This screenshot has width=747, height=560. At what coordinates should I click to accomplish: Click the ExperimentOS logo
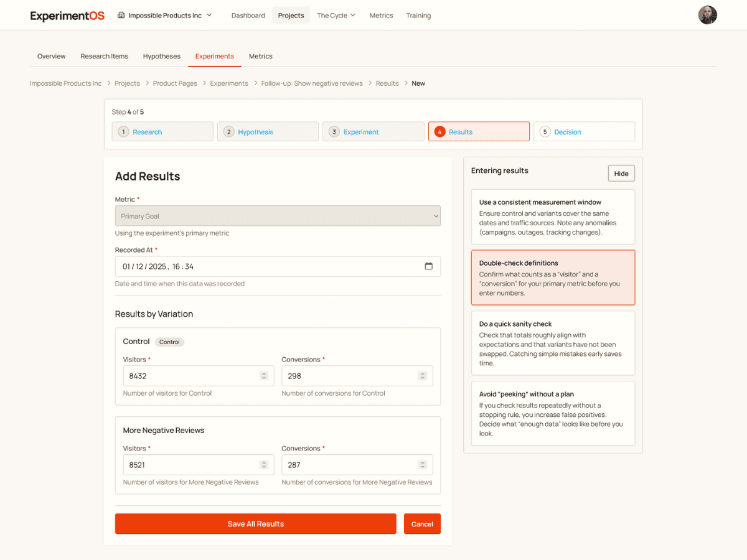(x=67, y=15)
